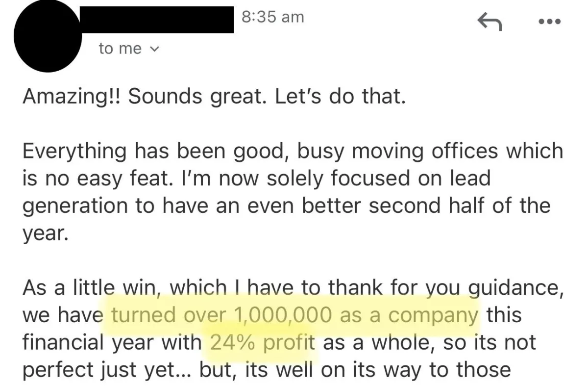Click the 8:35 am timestamp
588x386 pixels.
click(273, 17)
